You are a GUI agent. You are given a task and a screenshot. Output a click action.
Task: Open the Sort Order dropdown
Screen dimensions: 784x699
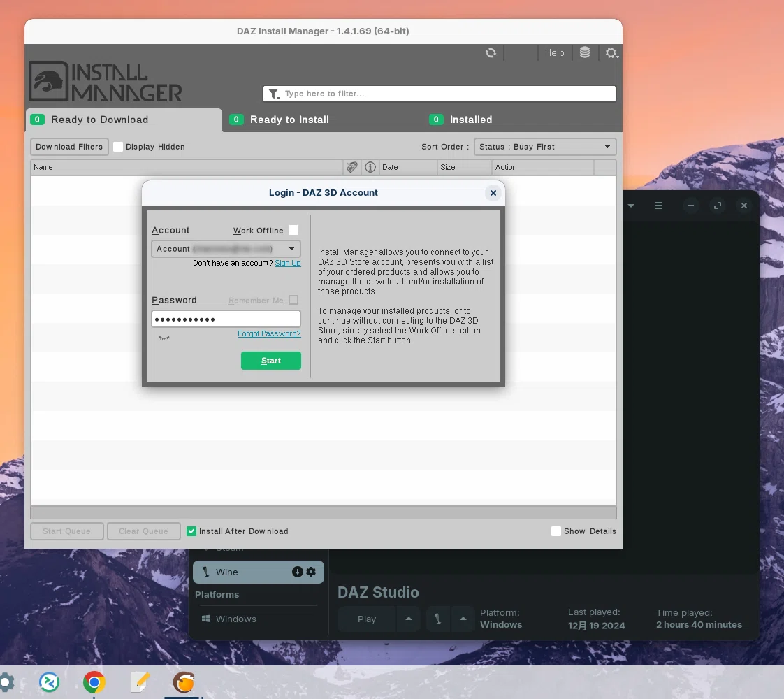tap(545, 147)
